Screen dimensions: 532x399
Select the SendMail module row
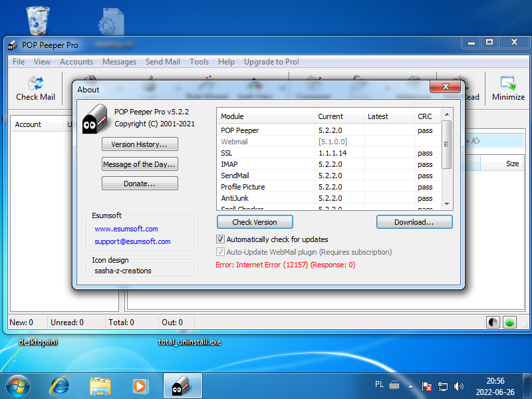click(x=329, y=176)
